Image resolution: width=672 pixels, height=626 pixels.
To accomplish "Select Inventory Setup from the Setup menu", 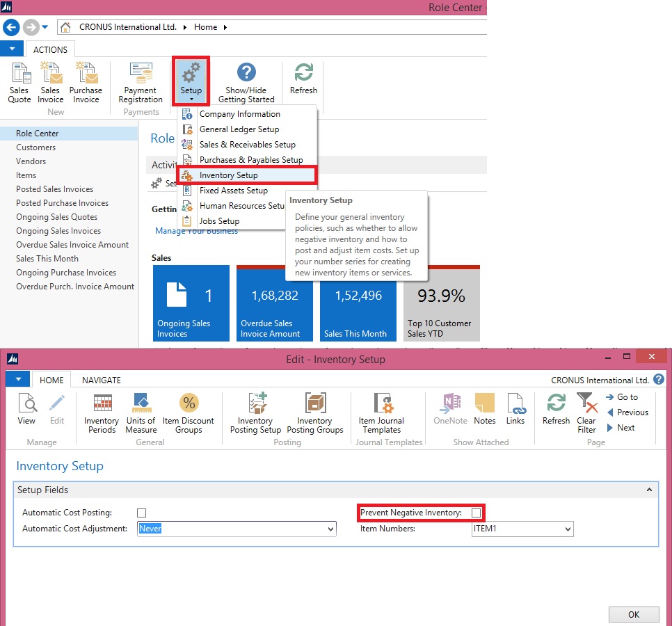I will (x=228, y=175).
